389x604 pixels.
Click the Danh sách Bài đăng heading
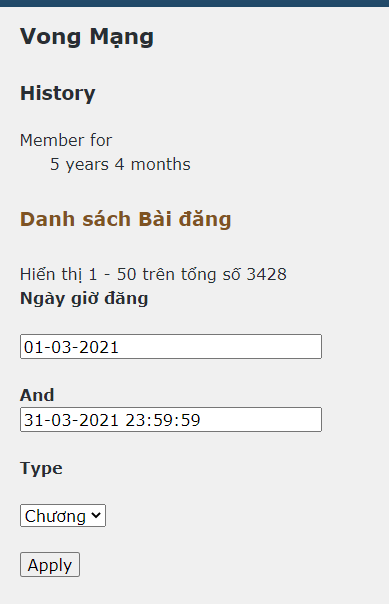click(x=126, y=219)
